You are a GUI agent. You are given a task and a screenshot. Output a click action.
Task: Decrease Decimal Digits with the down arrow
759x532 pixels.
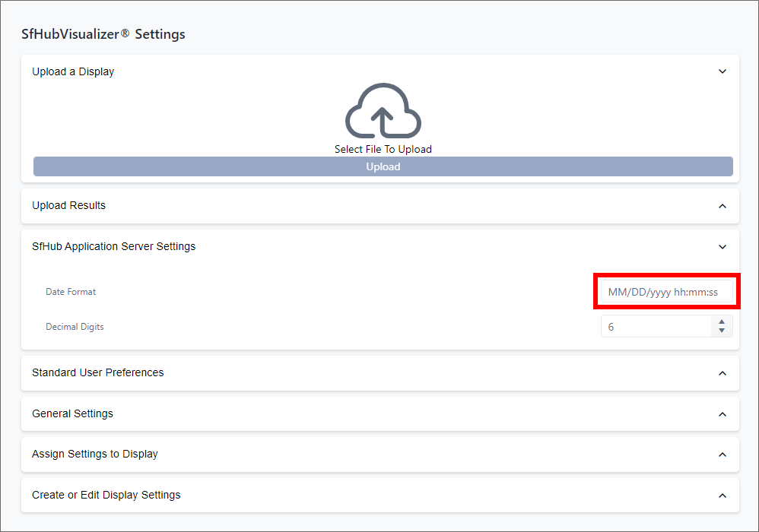click(x=722, y=331)
